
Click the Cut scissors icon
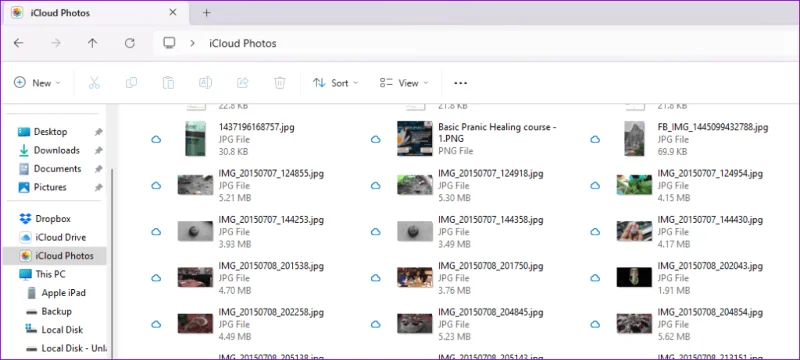[94, 83]
